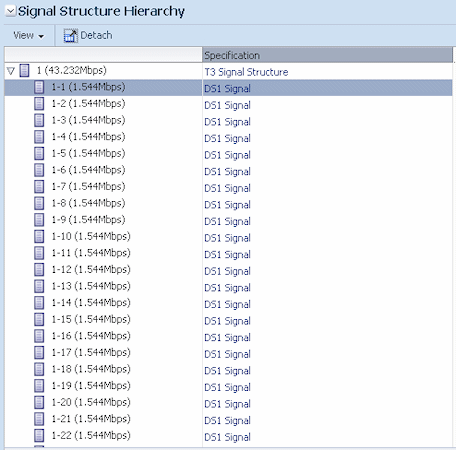The height and width of the screenshot is (450, 456).
Task: Click the icon beside 1-3 (1.544Mbps)
Action: point(39,120)
